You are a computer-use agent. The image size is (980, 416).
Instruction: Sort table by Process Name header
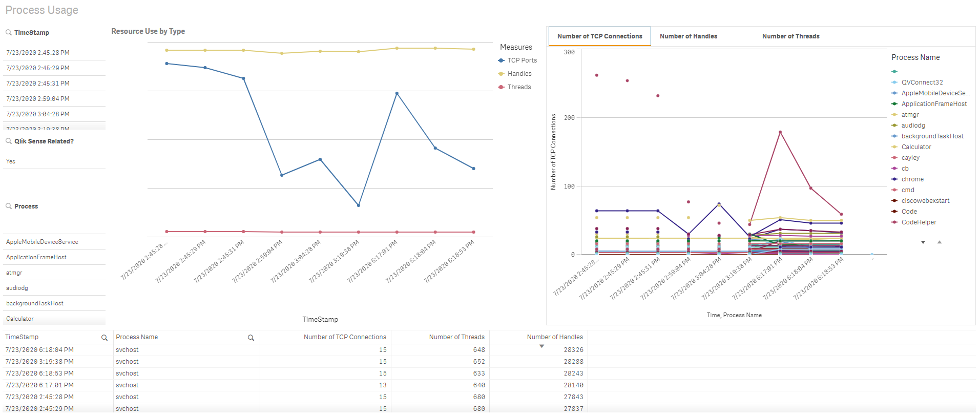tap(137, 337)
